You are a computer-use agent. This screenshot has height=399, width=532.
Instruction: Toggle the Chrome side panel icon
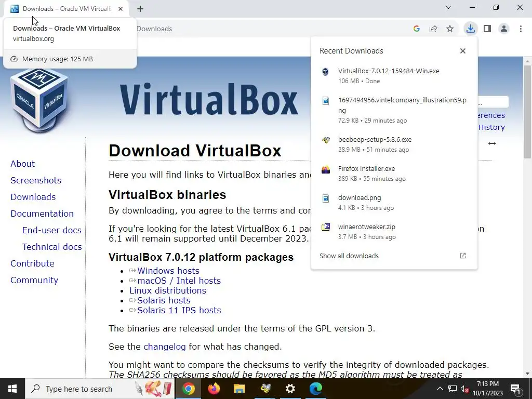point(487,29)
